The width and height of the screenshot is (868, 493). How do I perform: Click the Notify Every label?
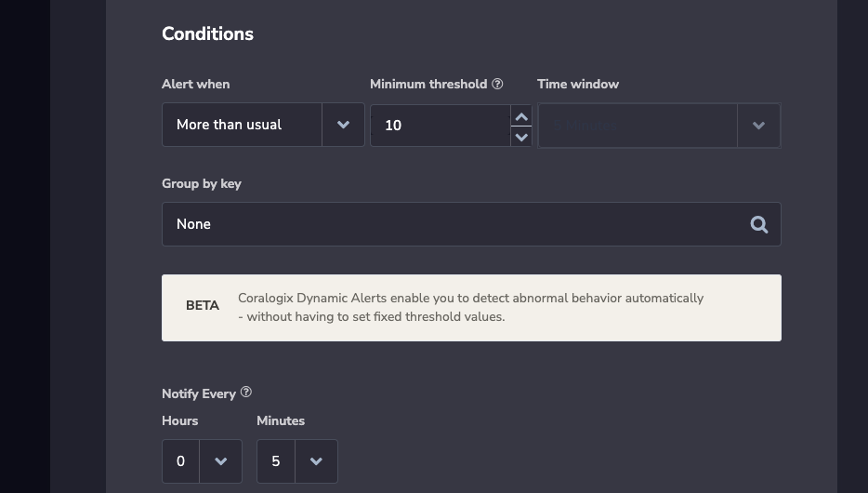pyautogui.click(x=199, y=393)
